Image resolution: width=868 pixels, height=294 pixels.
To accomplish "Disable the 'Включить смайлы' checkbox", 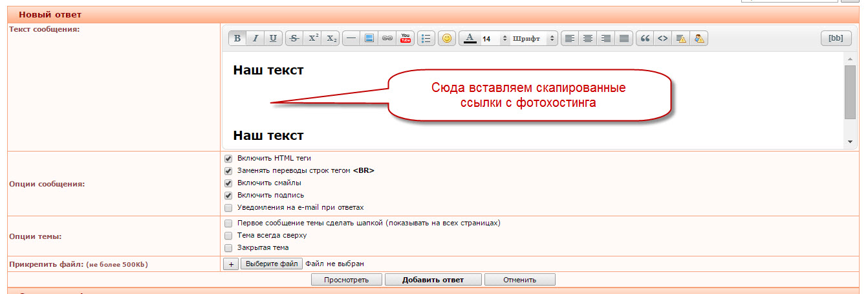I will [228, 183].
